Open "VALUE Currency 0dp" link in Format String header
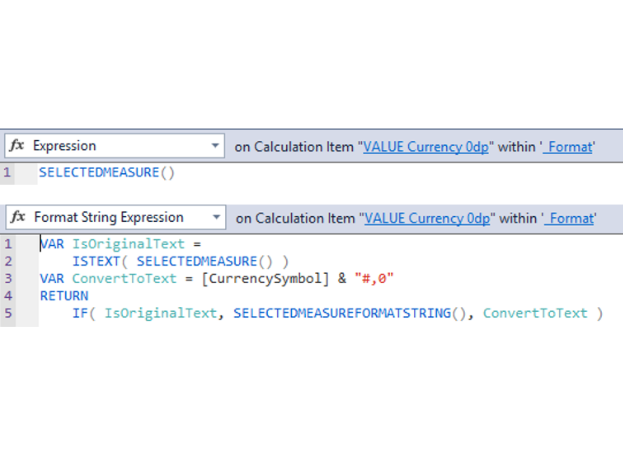Screen dimensions: 623x454 point(427,218)
